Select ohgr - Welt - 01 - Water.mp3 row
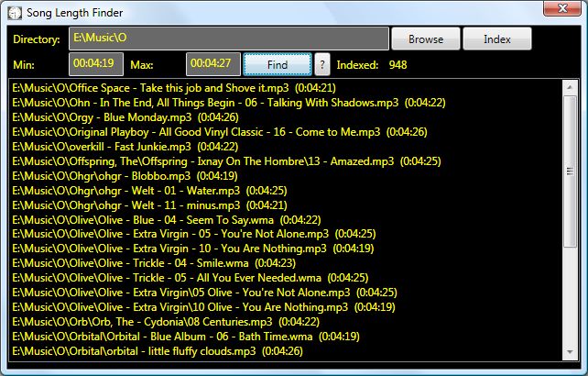This screenshot has height=376, width=588. (149, 191)
